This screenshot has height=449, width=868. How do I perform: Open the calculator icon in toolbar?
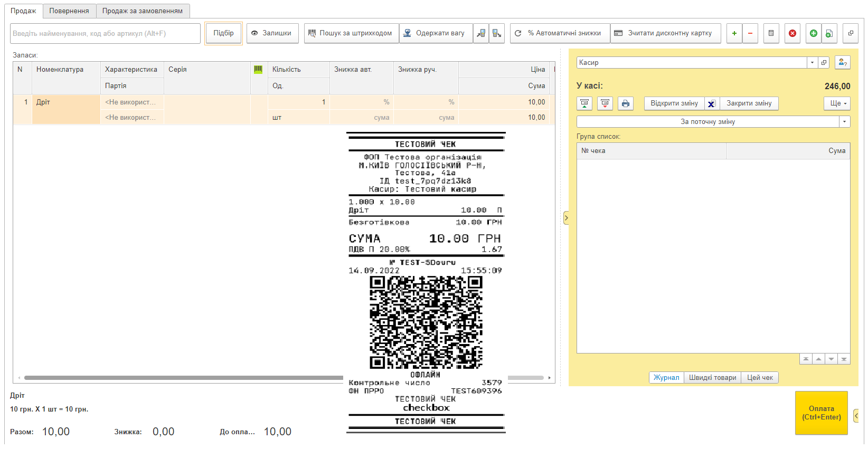(x=771, y=33)
